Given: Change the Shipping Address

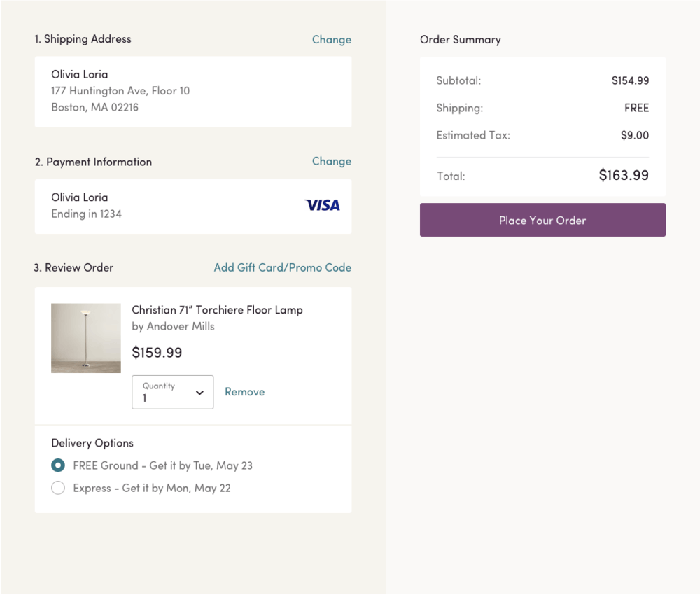Looking at the screenshot, I should (331, 40).
